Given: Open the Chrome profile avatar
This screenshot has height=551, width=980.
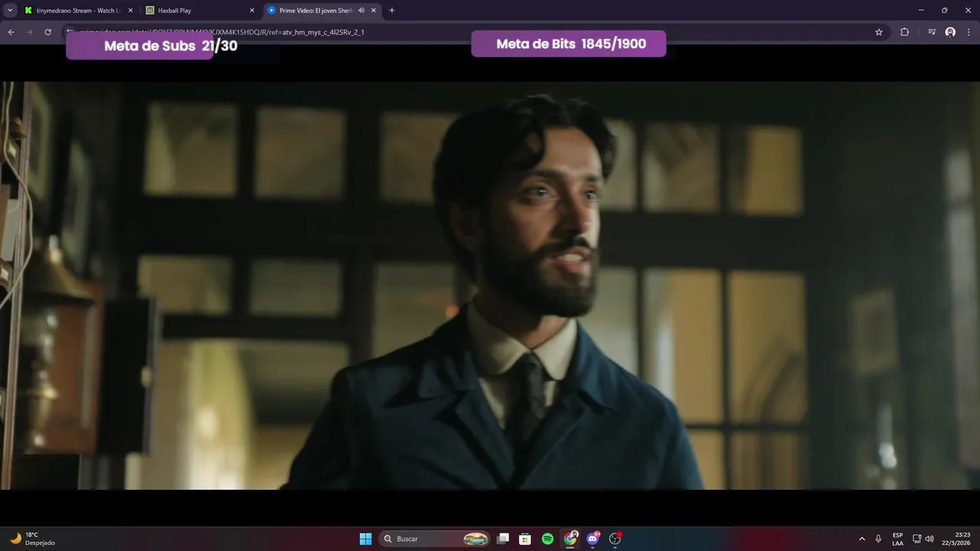Looking at the screenshot, I should pyautogui.click(x=950, y=32).
